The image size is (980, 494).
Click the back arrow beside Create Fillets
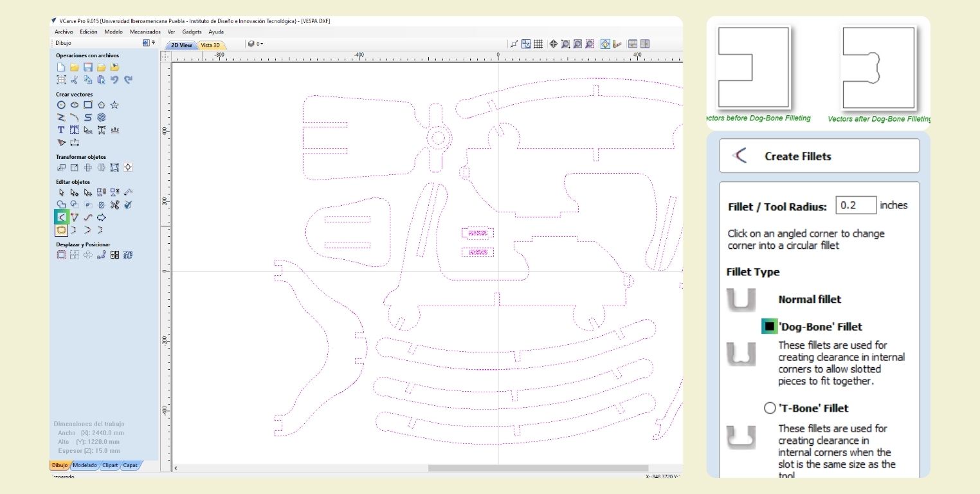click(x=741, y=156)
